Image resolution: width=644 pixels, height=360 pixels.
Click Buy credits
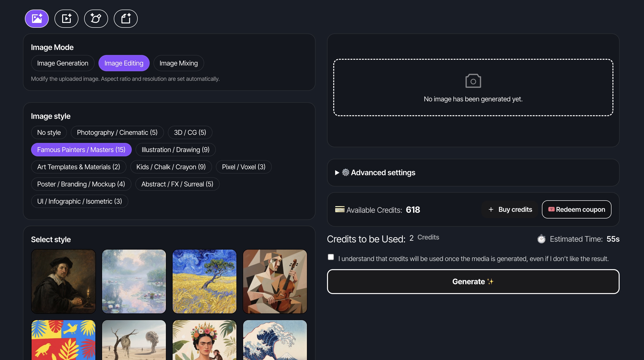click(x=510, y=209)
